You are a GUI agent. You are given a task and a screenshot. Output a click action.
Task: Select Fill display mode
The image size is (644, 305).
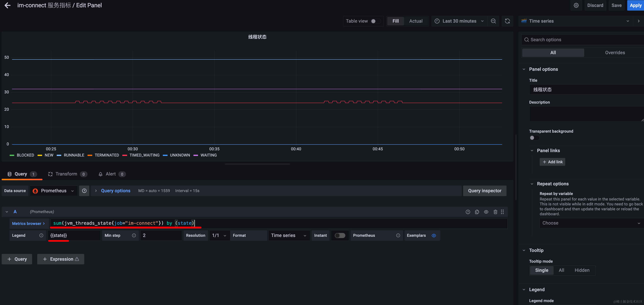coord(395,21)
